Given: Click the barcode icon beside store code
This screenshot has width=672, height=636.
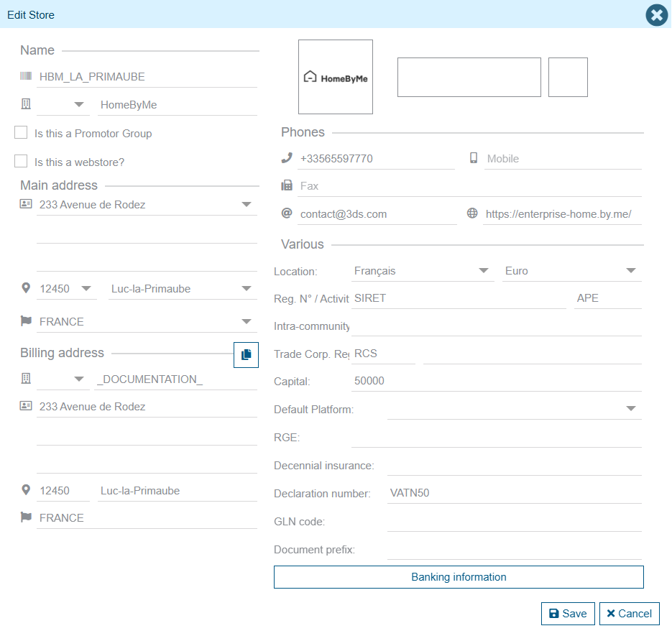Looking at the screenshot, I should 26,76.
